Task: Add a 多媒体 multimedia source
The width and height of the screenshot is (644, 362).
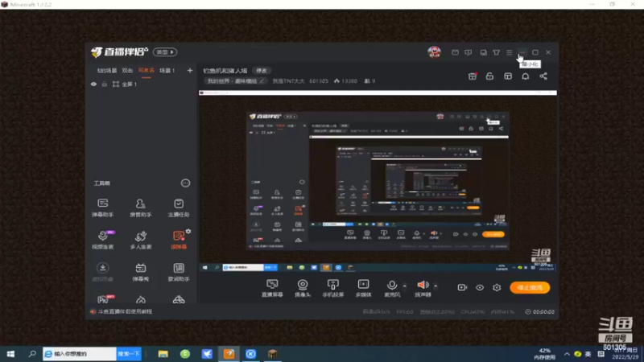Action: point(363,288)
